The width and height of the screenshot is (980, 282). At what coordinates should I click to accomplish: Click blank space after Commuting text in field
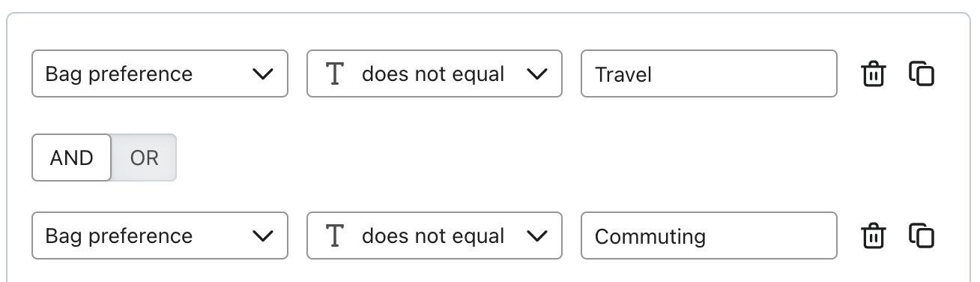[x=770, y=235]
